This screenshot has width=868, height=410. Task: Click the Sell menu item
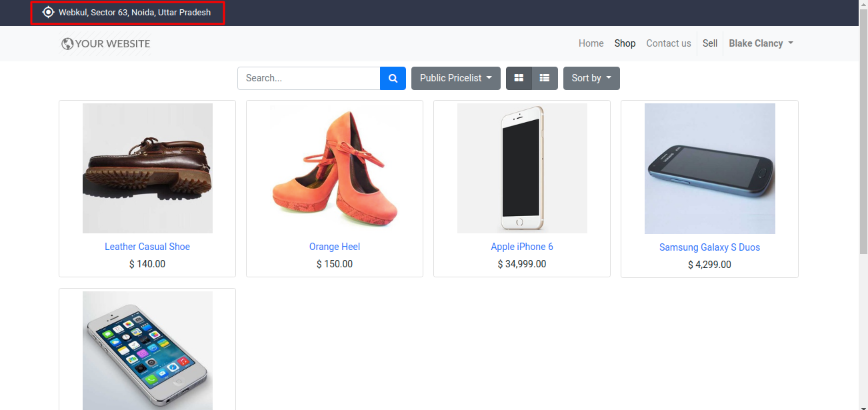point(710,43)
